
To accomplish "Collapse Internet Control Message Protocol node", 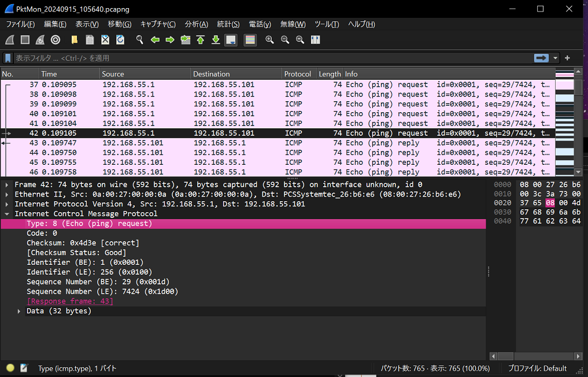I will [x=7, y=214].
